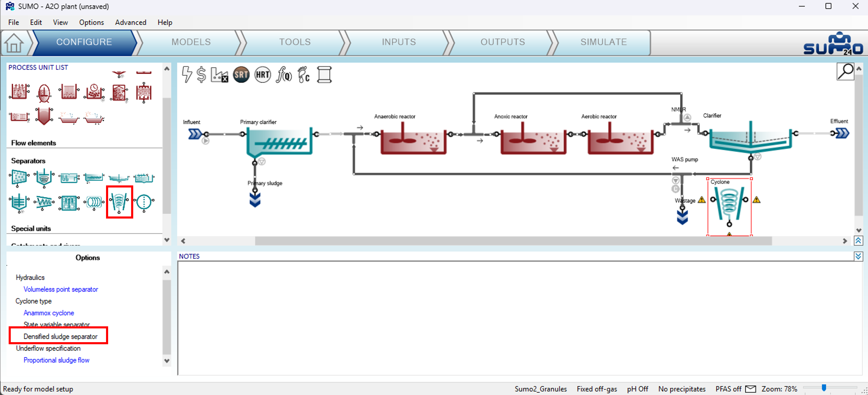The image size is (868, 395).
Task: Expand canvas with double up chevron
Action: point(858,241)
